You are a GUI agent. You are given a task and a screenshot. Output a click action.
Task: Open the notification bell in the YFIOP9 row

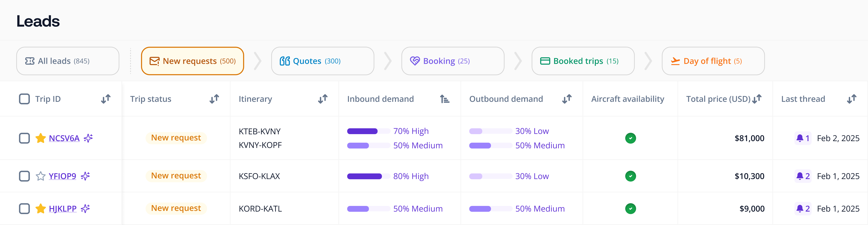click(x=803, y=176)
